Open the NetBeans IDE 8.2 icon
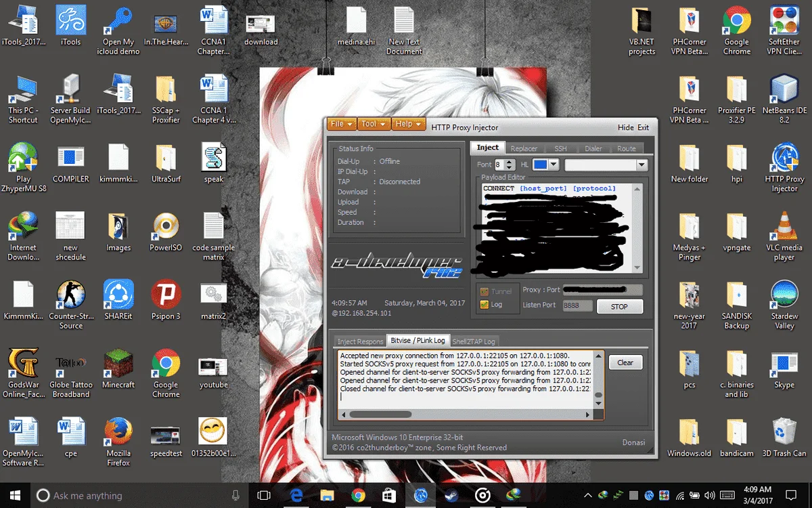Image resolution: width=812 pixels, height=508 pixels. click(x=784, y=100)
